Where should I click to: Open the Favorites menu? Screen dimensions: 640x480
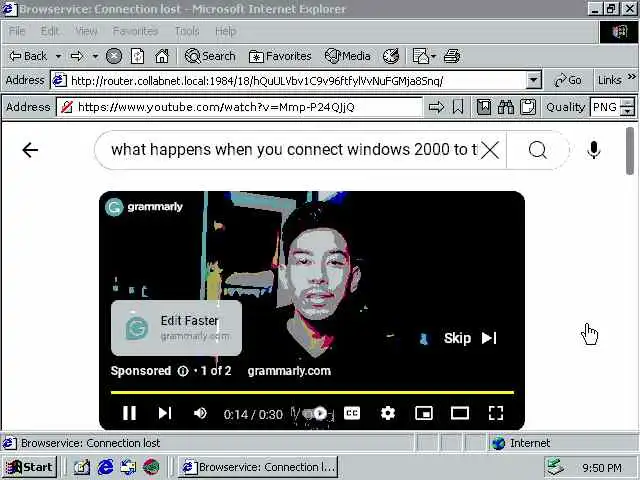(135, 31)
